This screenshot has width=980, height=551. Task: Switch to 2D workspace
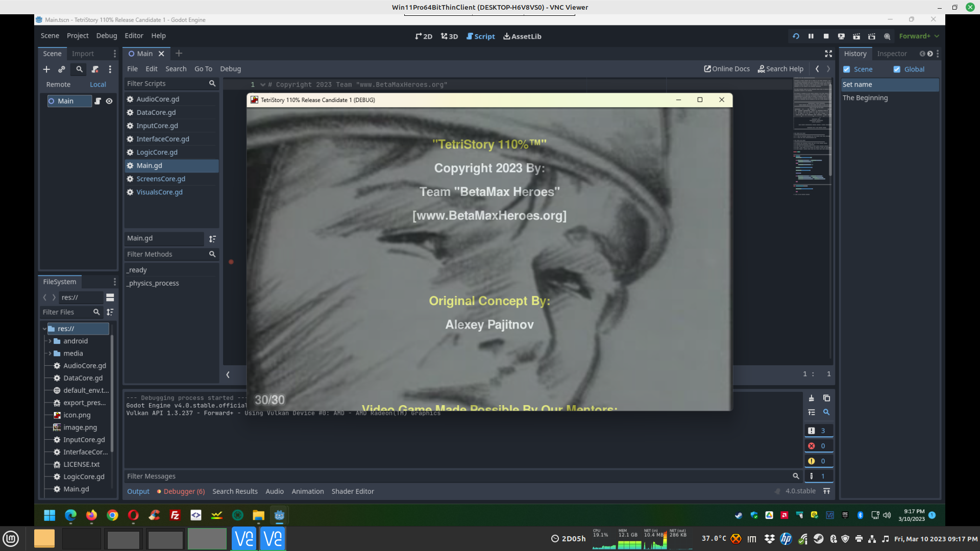click(424, 36)
